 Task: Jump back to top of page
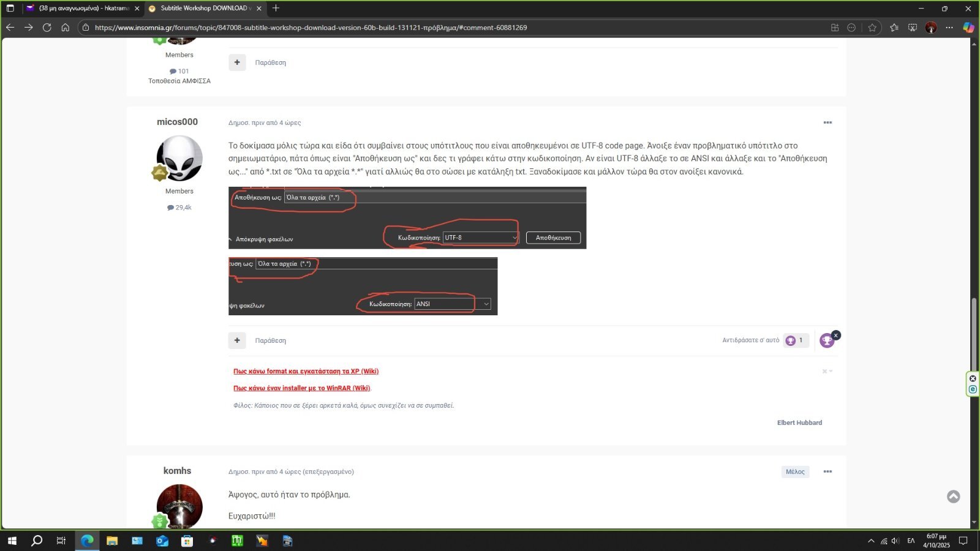tap(954, 497)
